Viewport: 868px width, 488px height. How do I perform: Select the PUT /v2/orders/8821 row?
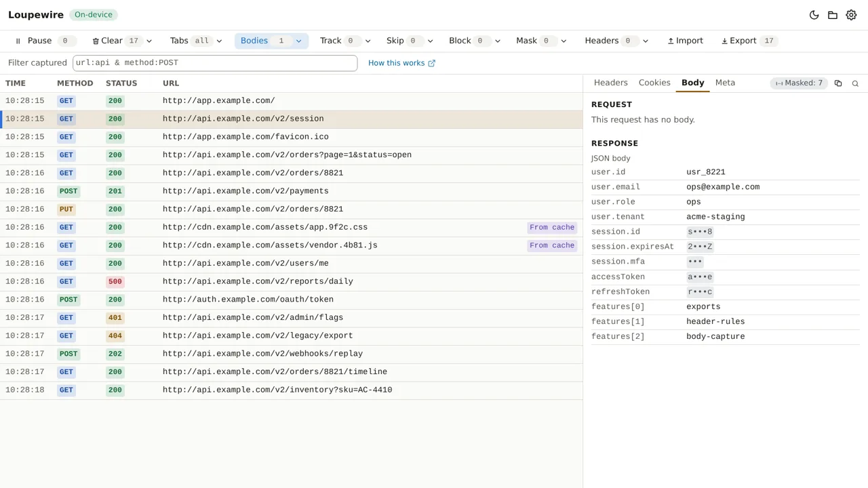tap(292, 209)
